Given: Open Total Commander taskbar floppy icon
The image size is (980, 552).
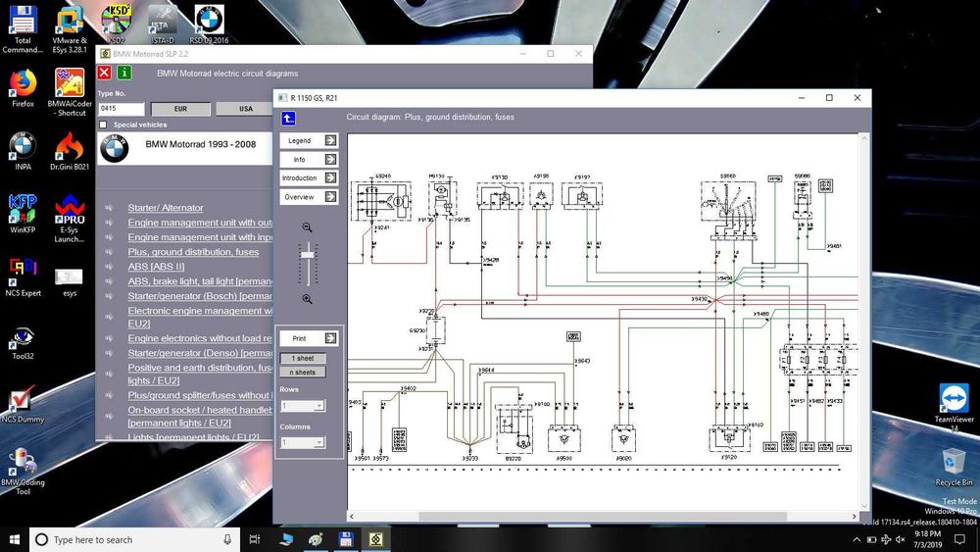Looking at the screenshot, I should point(346,539).
